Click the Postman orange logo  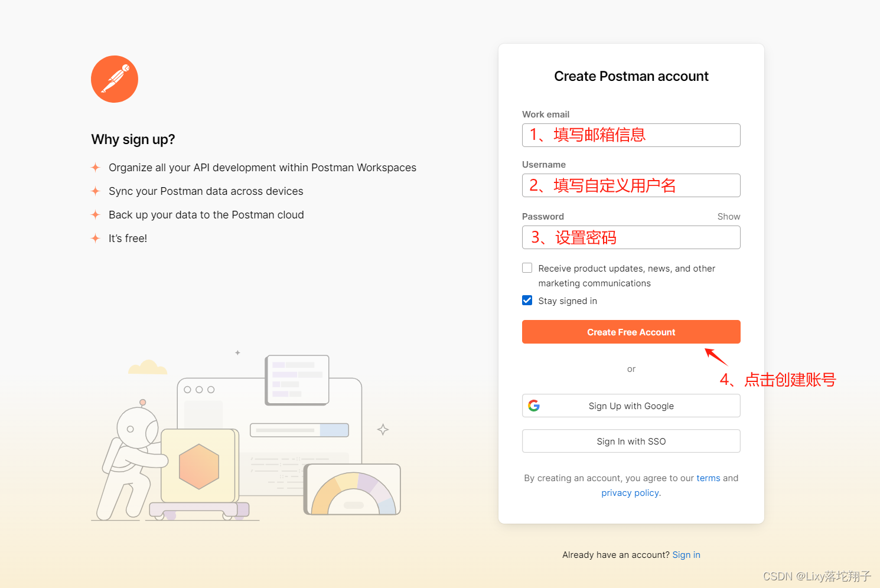115,79
